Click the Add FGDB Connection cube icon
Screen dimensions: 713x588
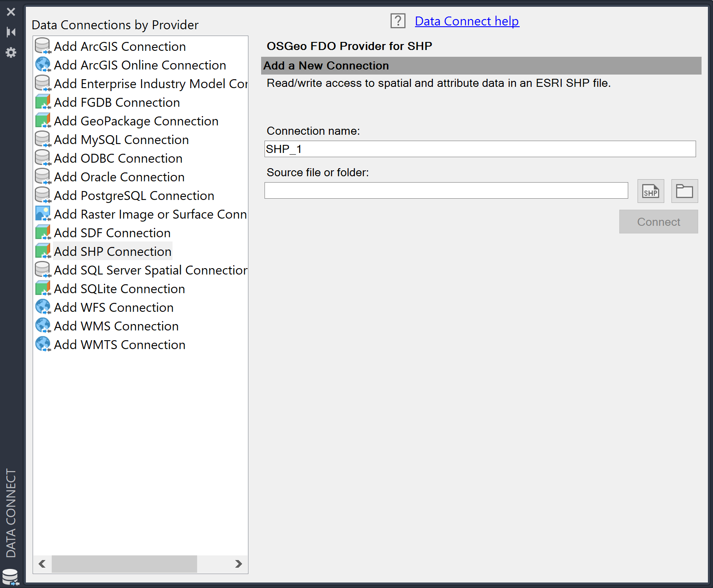click(x=42, y=101)
